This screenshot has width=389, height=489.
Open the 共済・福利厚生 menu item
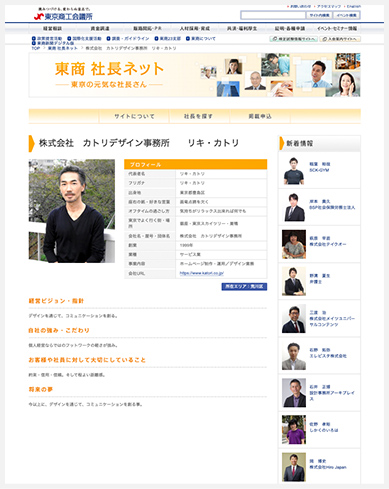click(x=242, y=29)
